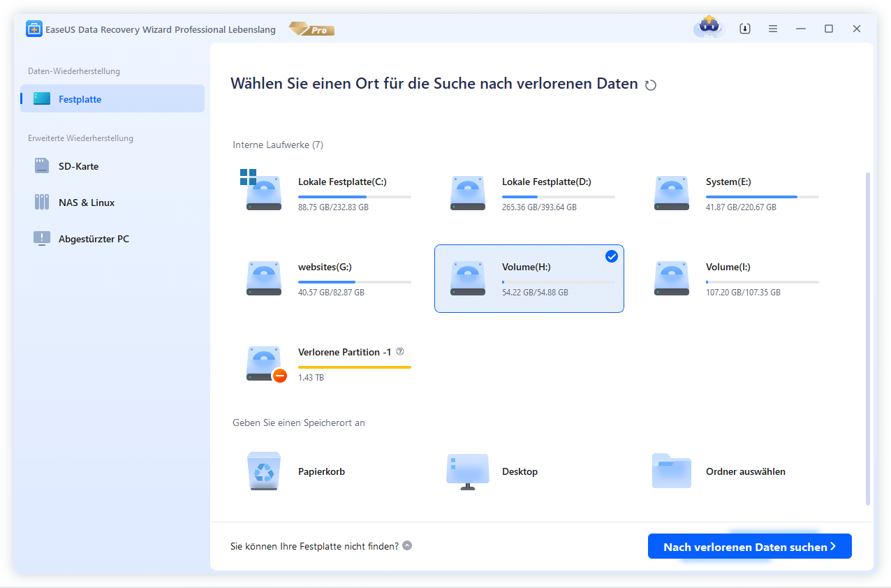Click 'Volume(I:)' label
The height and width of the screenshot is (588, 891).
728,267
